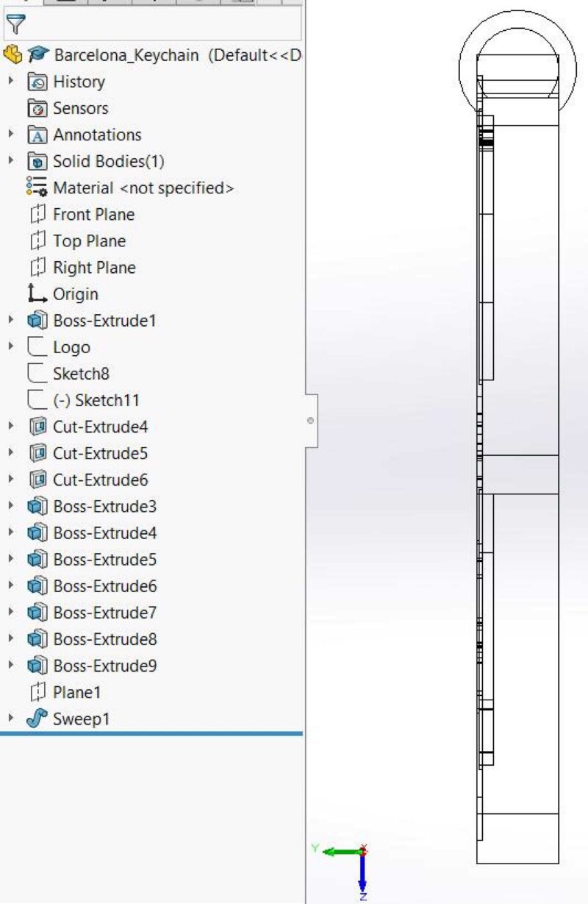Expand the Cut-Extrude6 feature
The height and width of the screenshot is (904, 588).
coord(11,480)
